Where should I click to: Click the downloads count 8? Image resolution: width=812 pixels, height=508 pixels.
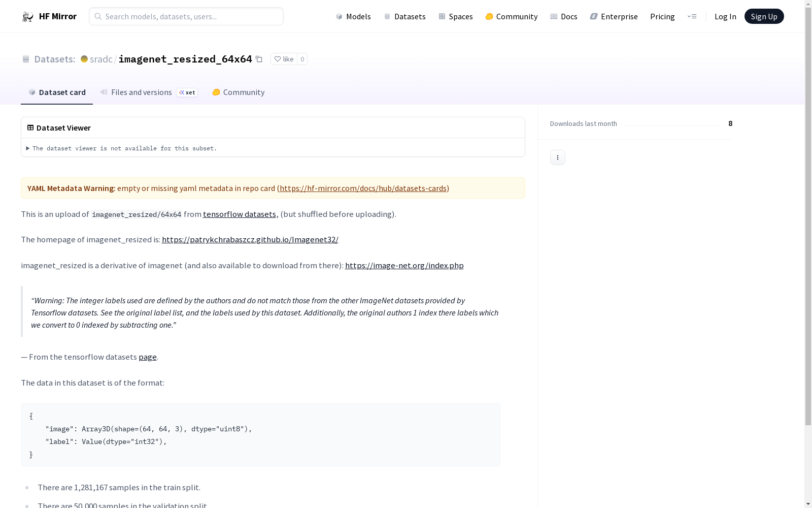tap(730, 123)
